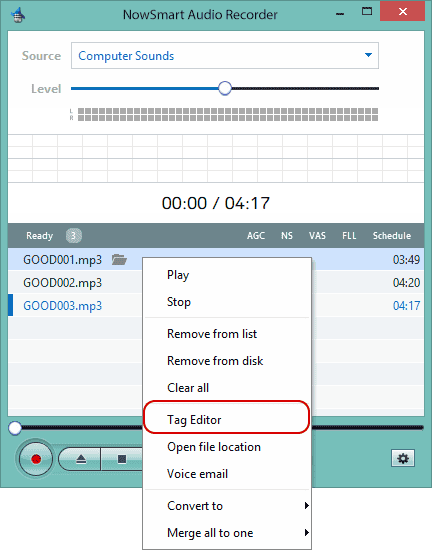
Task: Click the playback position slider handle
Action: point(15,428)
